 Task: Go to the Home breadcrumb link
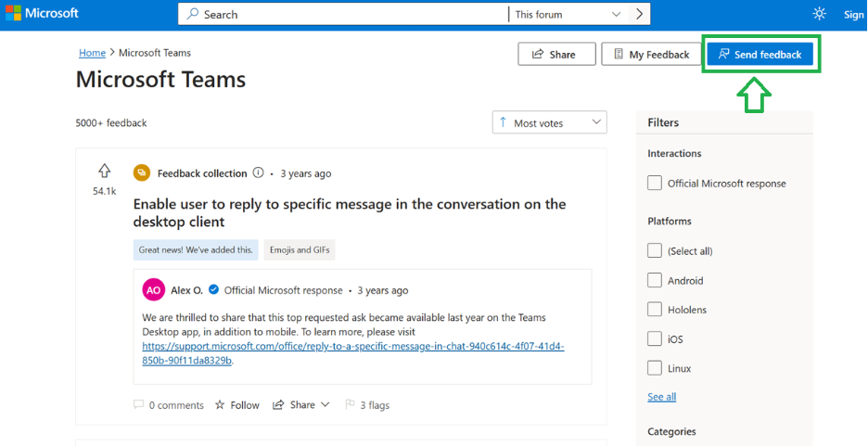pos(92,53)
